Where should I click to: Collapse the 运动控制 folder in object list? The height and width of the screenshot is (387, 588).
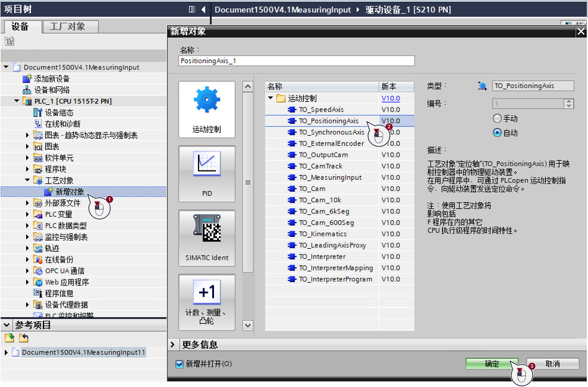click(270, 98)
